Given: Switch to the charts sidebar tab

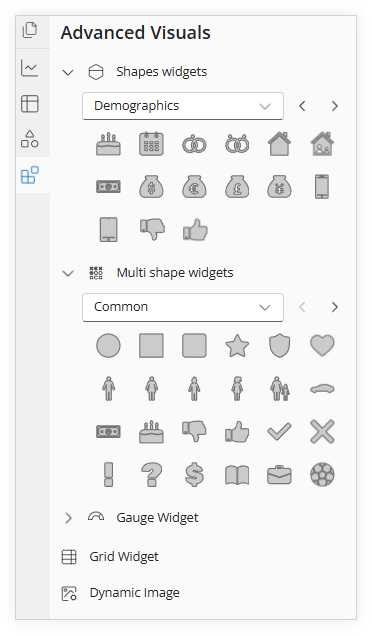Looking at the screenshot, I should click(30, 68).
